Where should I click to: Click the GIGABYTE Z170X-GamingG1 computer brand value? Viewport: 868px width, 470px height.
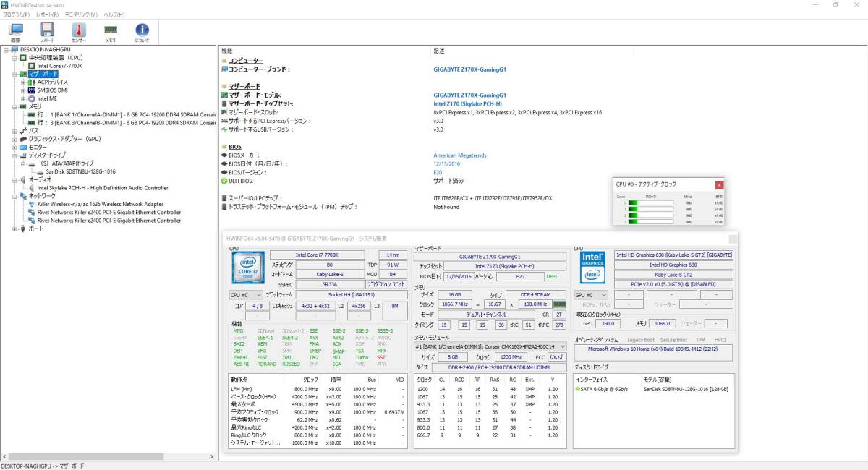(469, 69)
